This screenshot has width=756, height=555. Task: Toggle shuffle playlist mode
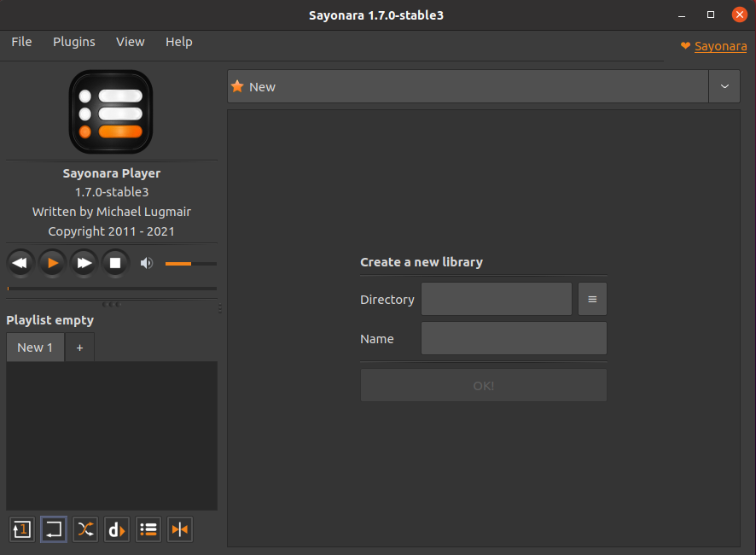point(85,529)
